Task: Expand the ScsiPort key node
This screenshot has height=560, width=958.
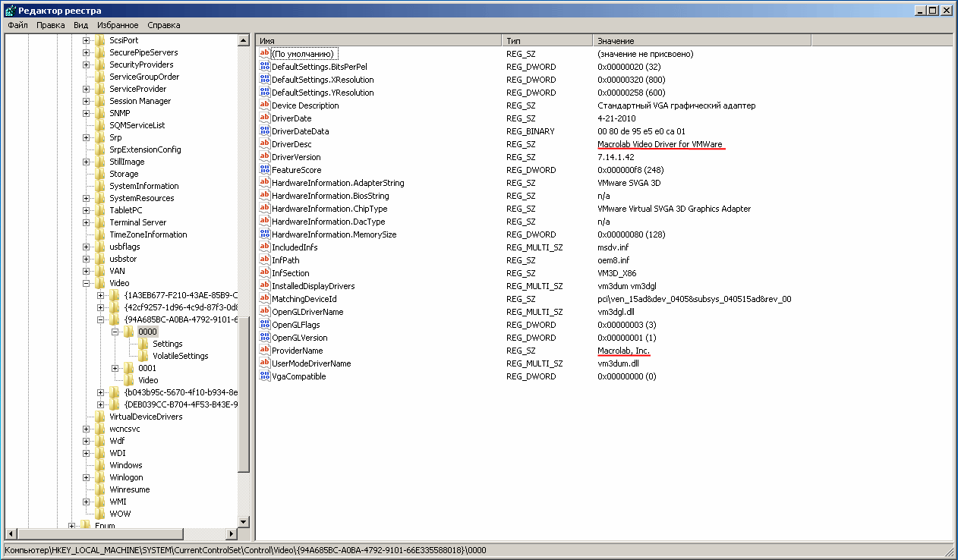Action: pos(86,40)
